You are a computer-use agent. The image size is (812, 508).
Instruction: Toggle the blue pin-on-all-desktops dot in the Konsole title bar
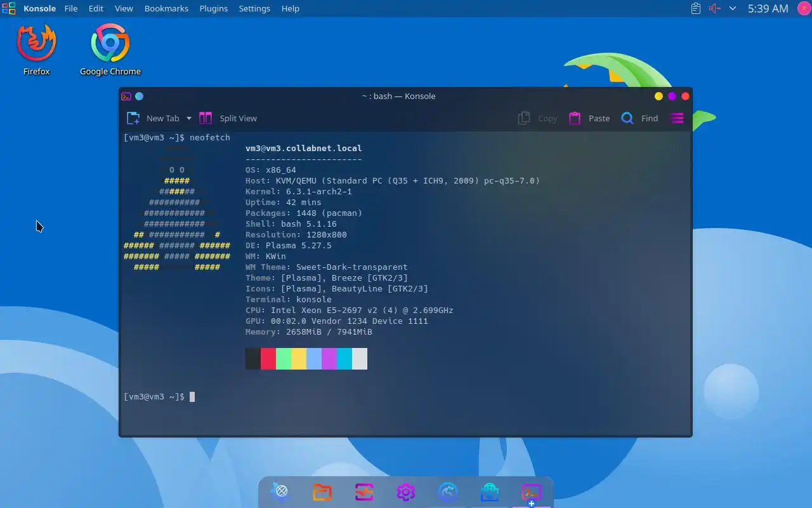point(140,97)
